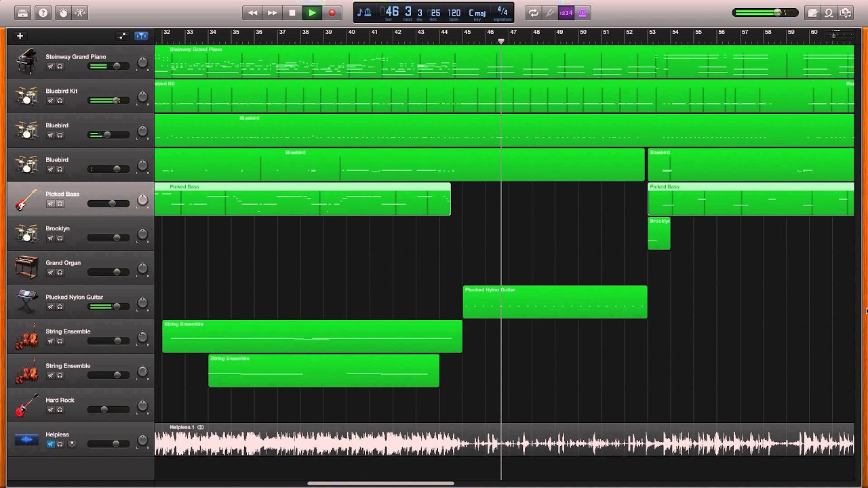Mute the Steinway Grand Piano track
The image size is (868, 488).
click(50, 66)
